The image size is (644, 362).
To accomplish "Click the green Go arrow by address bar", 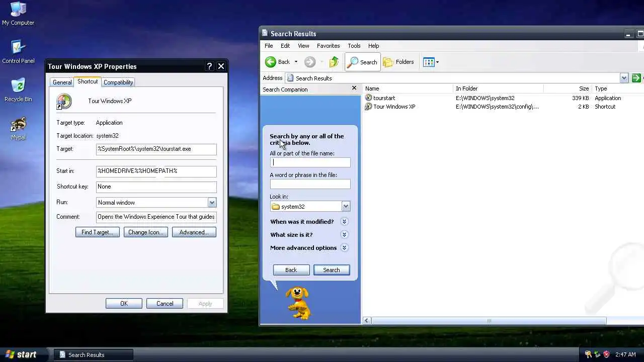I will pyautogui.click(x=636, y=78).
